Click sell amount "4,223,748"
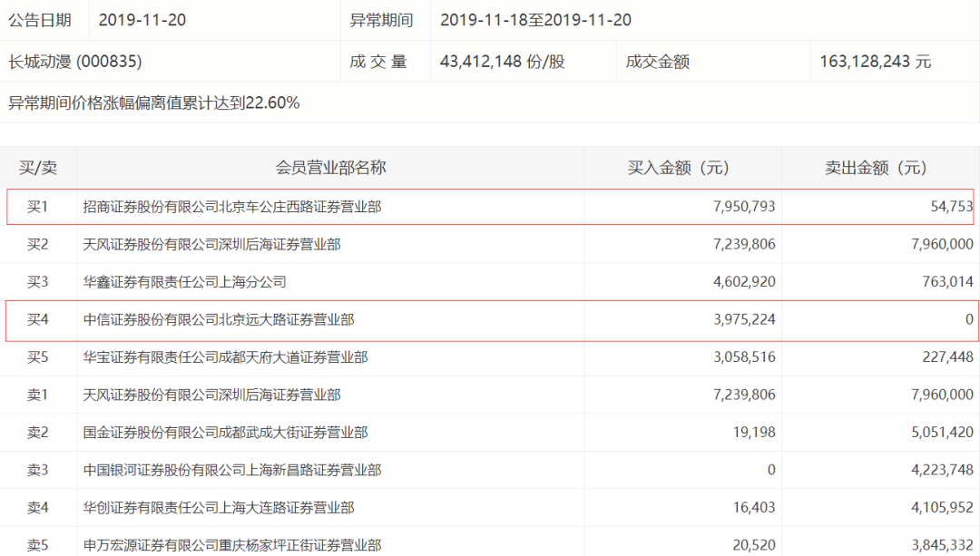Image resolution: width=980 pixels, height=556 pixels. [x=943, y=470]
